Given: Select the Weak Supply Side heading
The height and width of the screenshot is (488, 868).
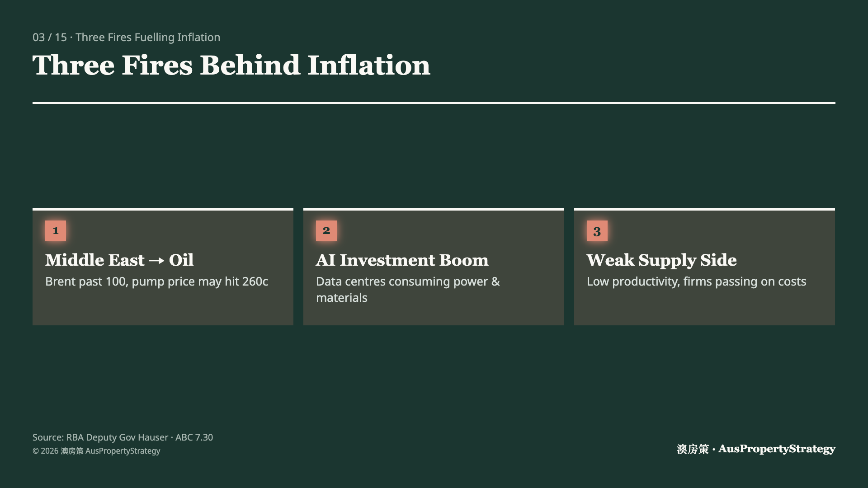Looking at the screenshot, I should point(662,260).
